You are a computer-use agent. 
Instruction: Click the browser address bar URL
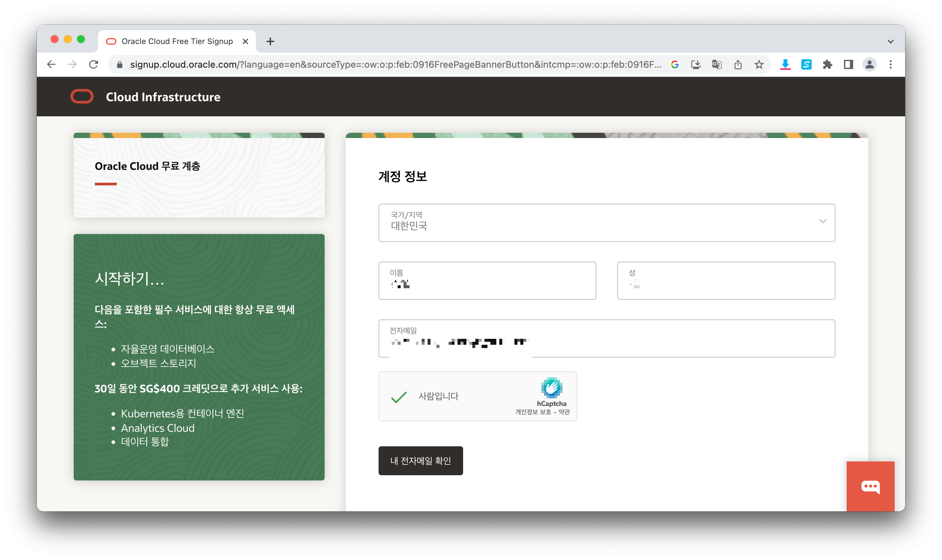point(395,64)
